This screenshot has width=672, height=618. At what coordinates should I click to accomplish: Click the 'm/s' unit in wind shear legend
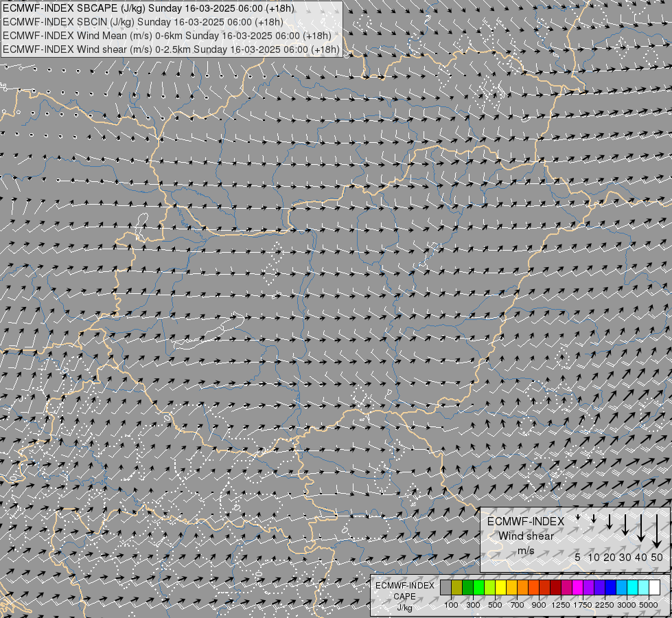526,551
